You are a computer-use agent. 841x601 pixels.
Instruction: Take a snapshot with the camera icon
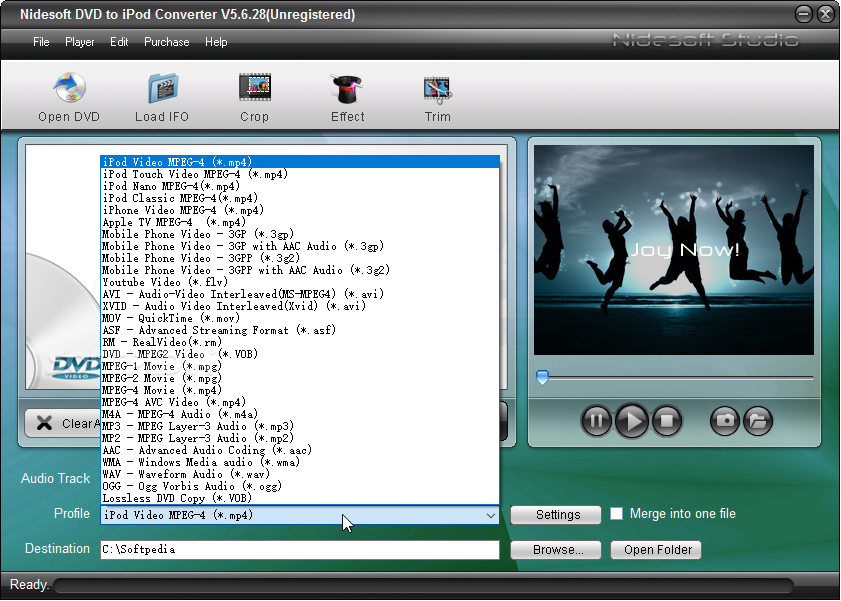click(x=725, y=420)
